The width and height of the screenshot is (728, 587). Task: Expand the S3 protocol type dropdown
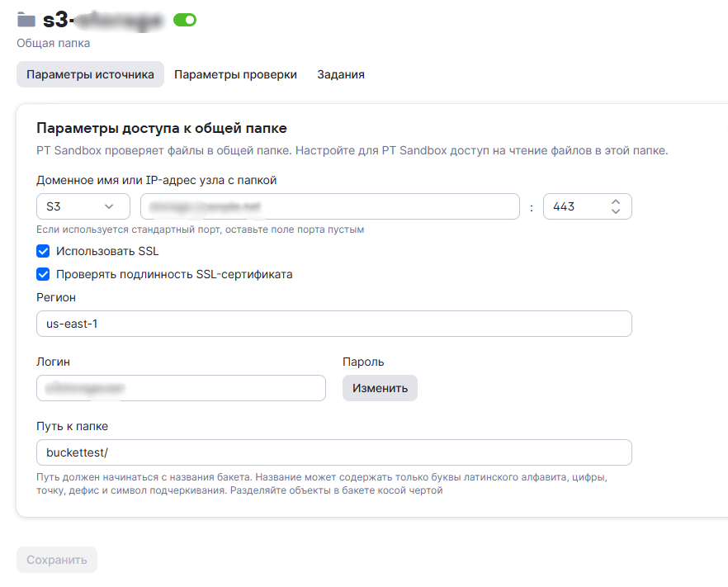[83, 206]
